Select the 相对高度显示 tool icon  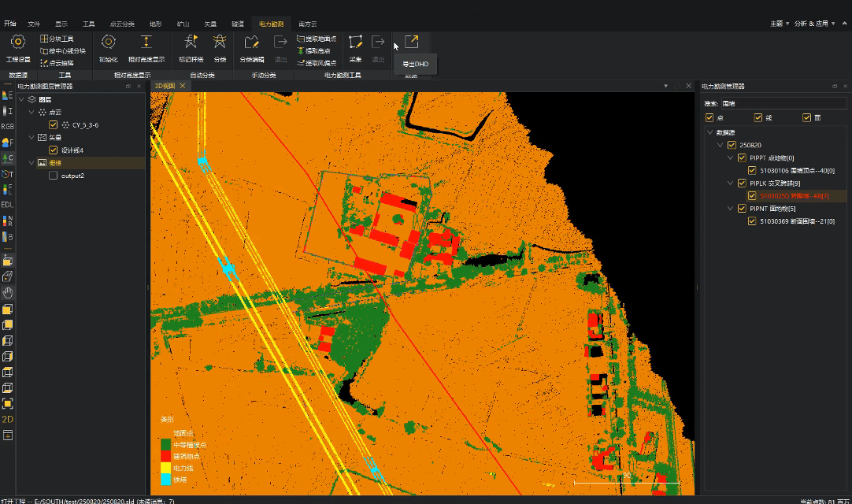tap(146, 43)
